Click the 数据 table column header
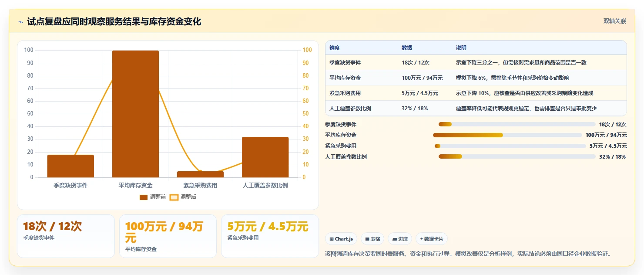 pyautogui.click(x=407, y=48)
